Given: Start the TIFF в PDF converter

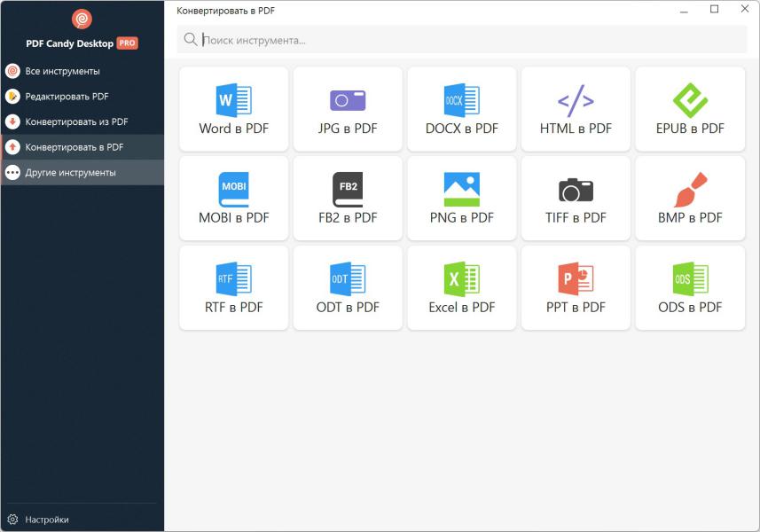Looking at the screenshot, I should point(576,199).
